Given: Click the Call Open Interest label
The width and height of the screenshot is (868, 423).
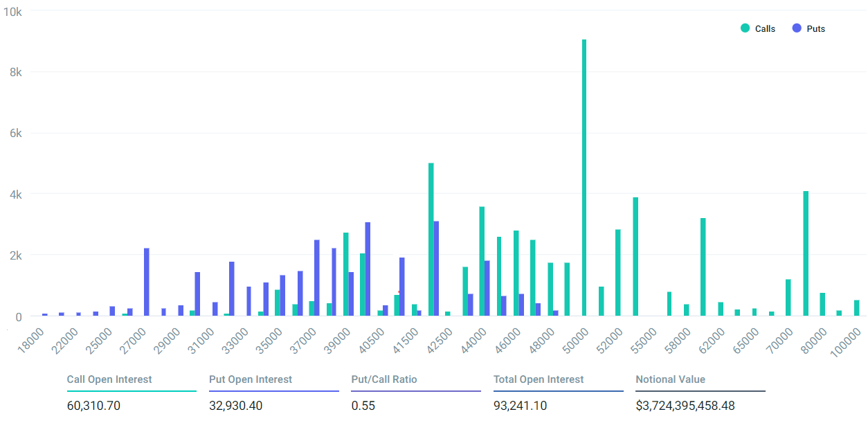Looking at the screenshot, I should click(109, 379).
